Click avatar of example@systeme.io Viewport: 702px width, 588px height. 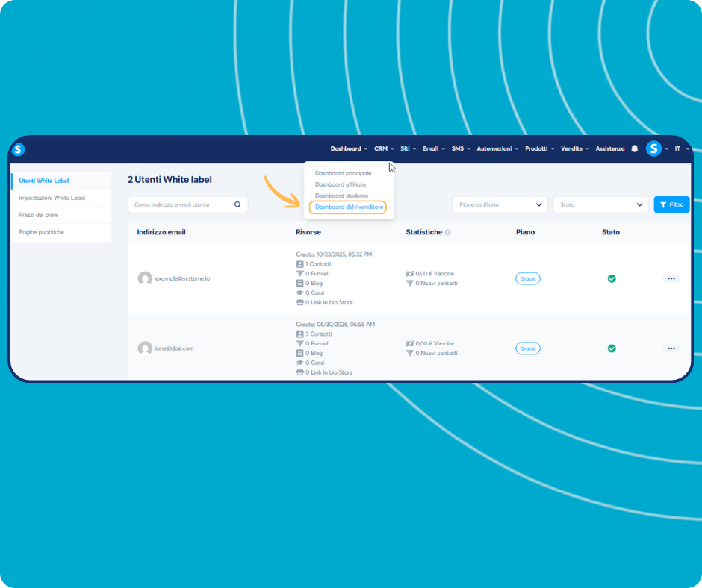[145, 278]
